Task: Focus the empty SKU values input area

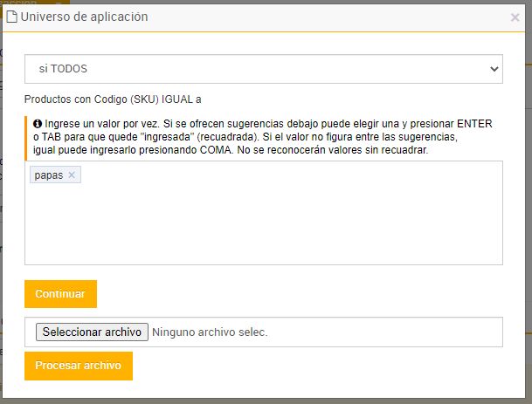Action: [262, 223]
